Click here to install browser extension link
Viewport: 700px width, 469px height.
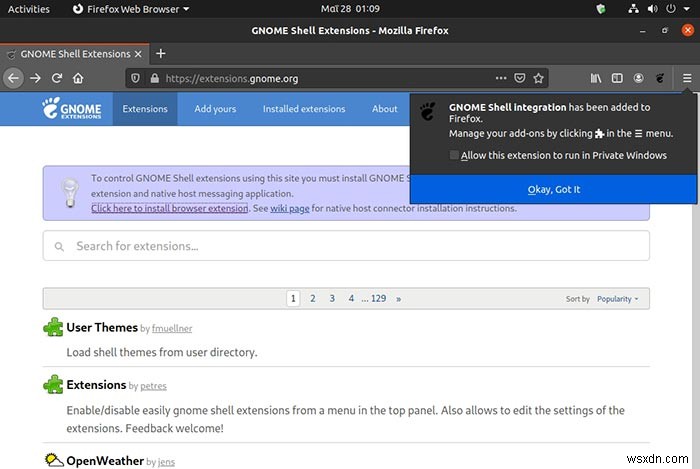point(170,208)
